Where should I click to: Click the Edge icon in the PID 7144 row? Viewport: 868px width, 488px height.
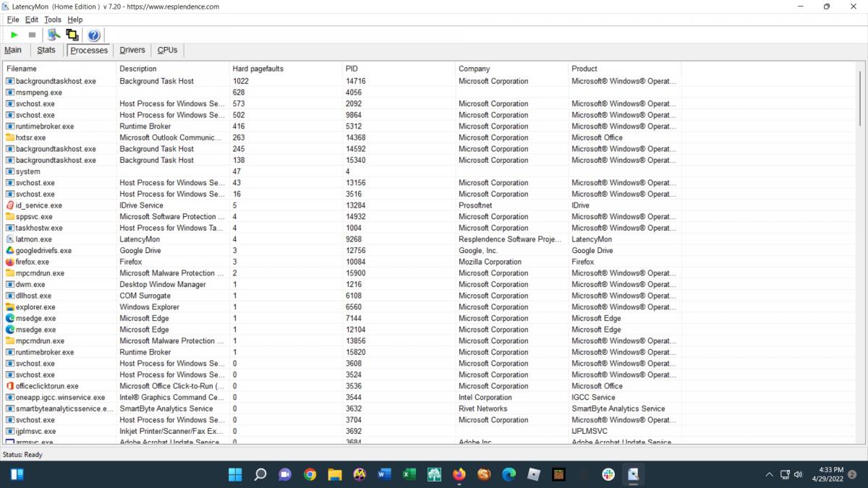click(x=10, y=318)
